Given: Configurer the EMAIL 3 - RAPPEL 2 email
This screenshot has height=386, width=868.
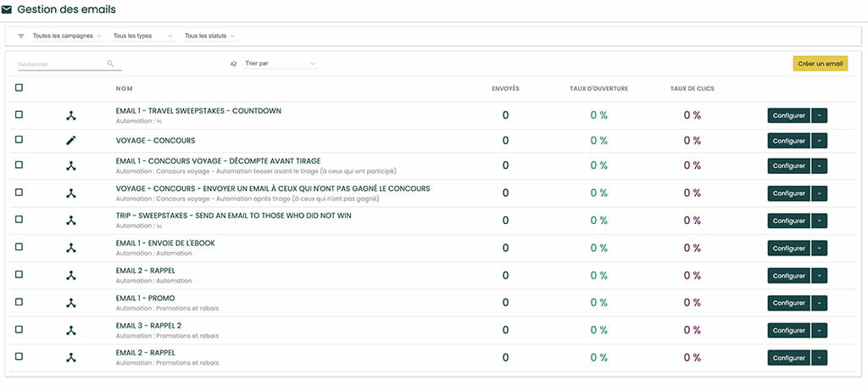Looking at the screenshot, I should pos(789,330).
